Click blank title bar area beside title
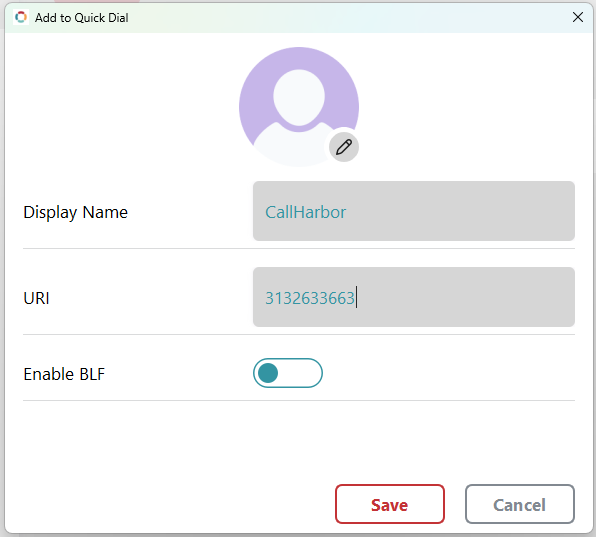Viewport: 596px width, 537px height. (342, 17)
